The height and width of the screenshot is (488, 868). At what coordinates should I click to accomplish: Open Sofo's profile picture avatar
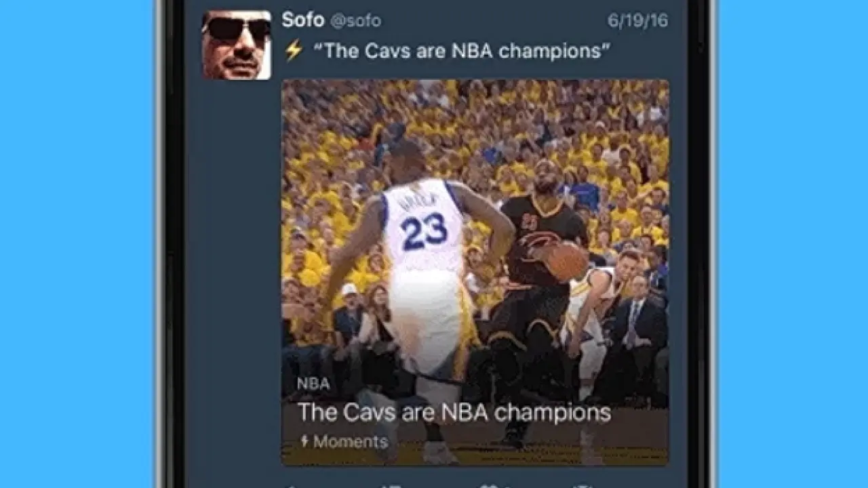point(237,45)
